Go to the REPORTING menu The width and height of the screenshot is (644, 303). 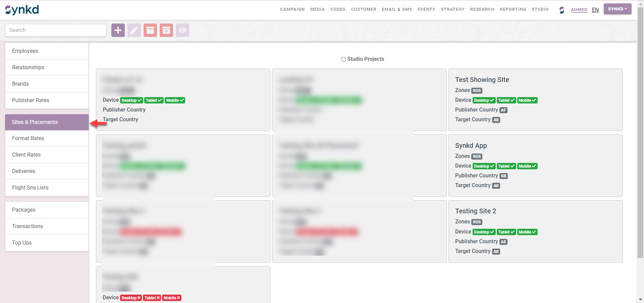point(513,9)
